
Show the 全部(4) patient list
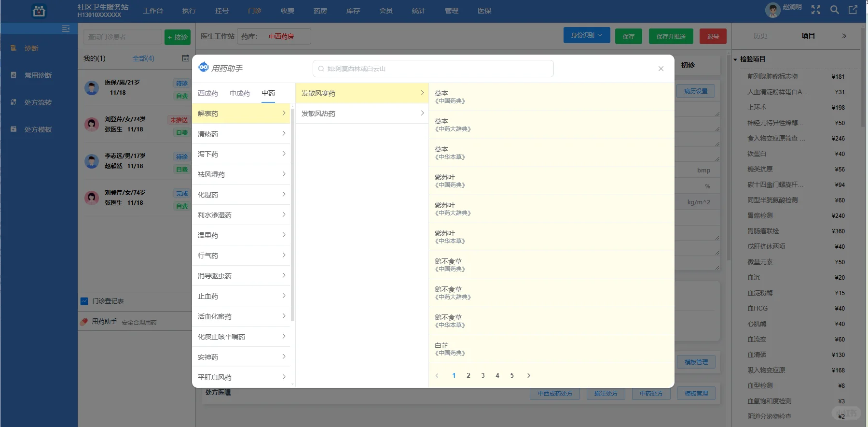pyautogui.click(x=143, y=58)
